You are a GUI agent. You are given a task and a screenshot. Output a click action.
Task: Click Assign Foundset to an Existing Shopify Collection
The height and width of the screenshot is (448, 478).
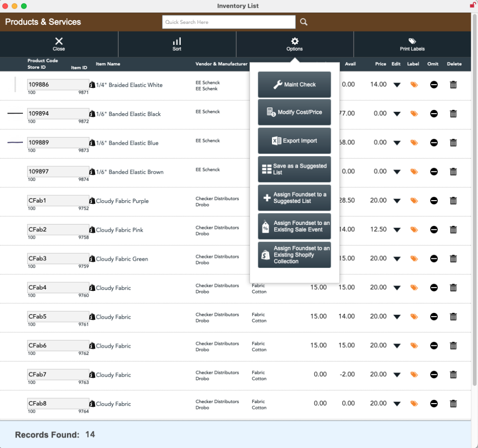coord(294,255)
